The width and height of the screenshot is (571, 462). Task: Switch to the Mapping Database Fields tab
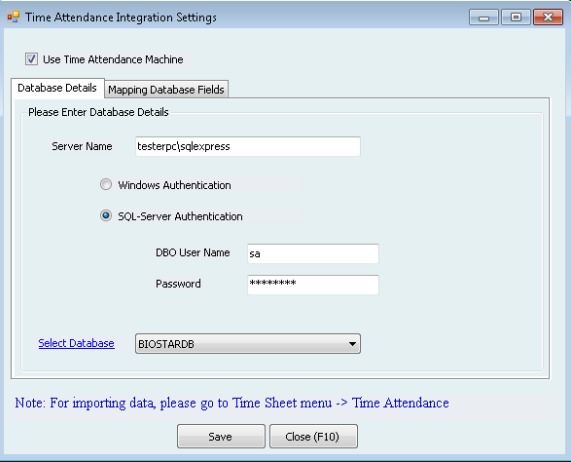point(166,89)
